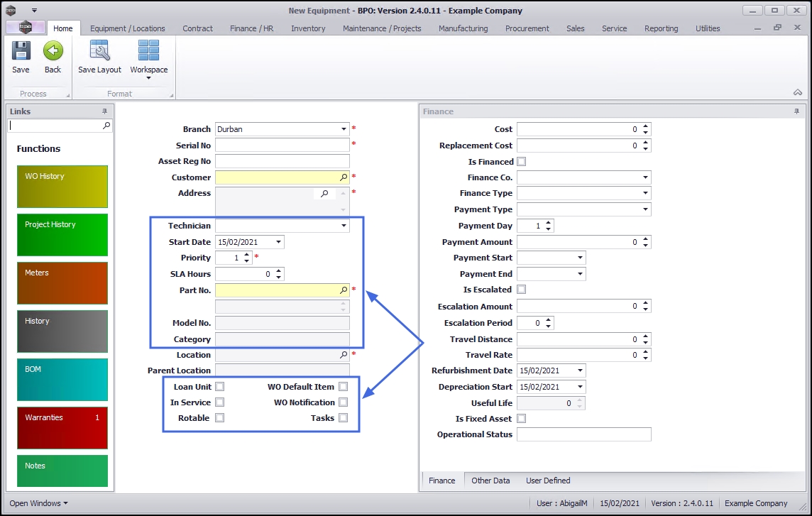The width and height of the screenshot is (812, 516).
Task: Open the BOM tile
Action: (x=62, y=379)
